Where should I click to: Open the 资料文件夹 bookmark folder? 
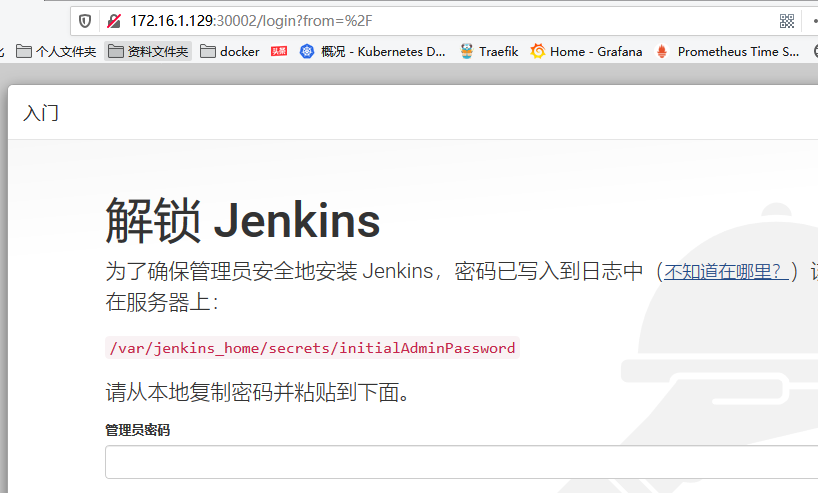[148, 51]
